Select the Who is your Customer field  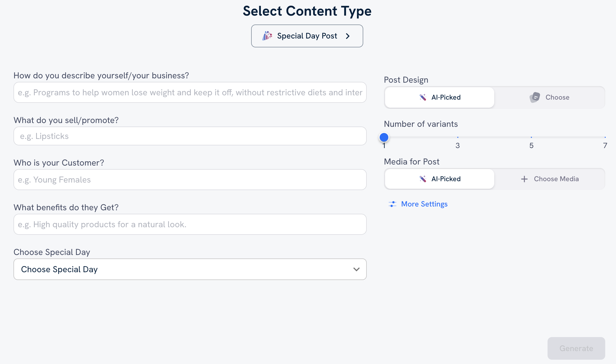(190, 179)
